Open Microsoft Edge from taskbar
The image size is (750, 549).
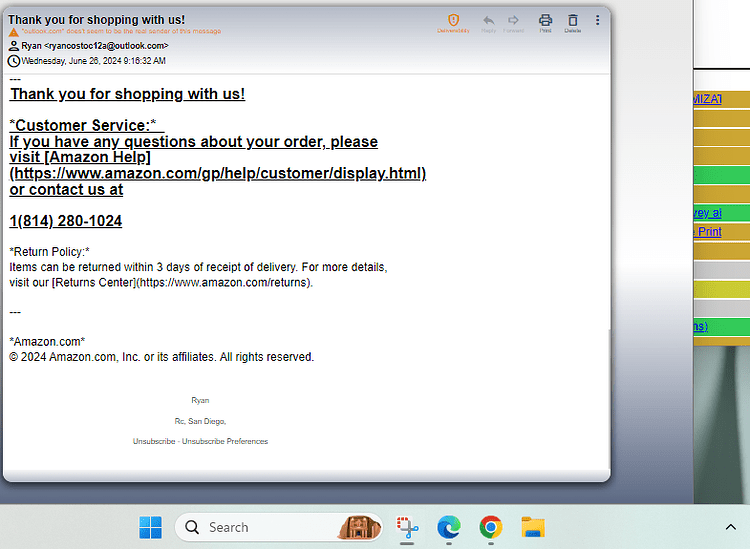[449, 527]
